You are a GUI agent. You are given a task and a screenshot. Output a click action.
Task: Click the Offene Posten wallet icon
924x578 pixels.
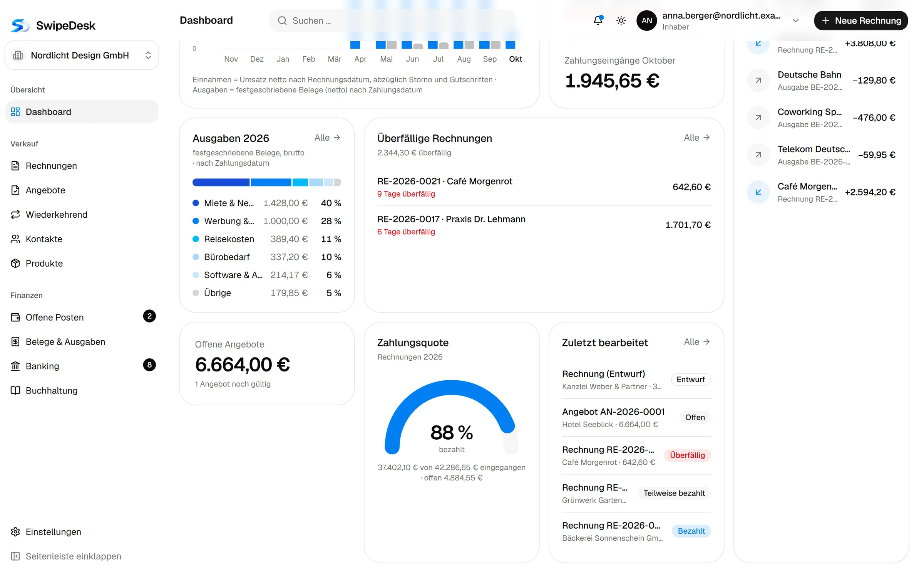(x=15, y=317)
